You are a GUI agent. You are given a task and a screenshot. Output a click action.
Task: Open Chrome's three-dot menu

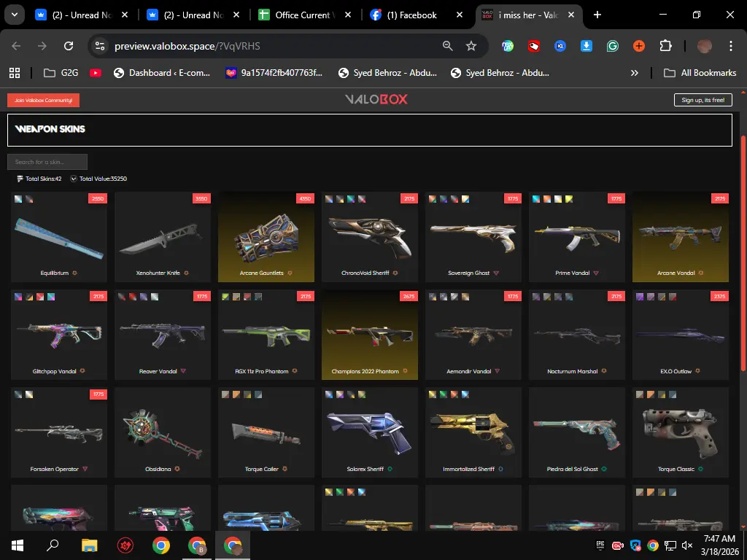coord(732,46)
